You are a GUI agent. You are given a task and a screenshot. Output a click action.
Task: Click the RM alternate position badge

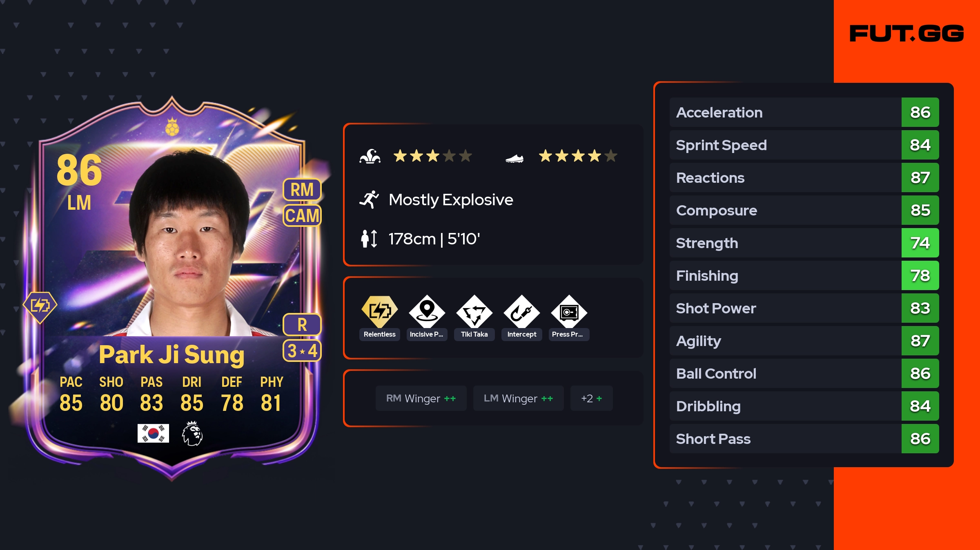[x=302, y=190]
